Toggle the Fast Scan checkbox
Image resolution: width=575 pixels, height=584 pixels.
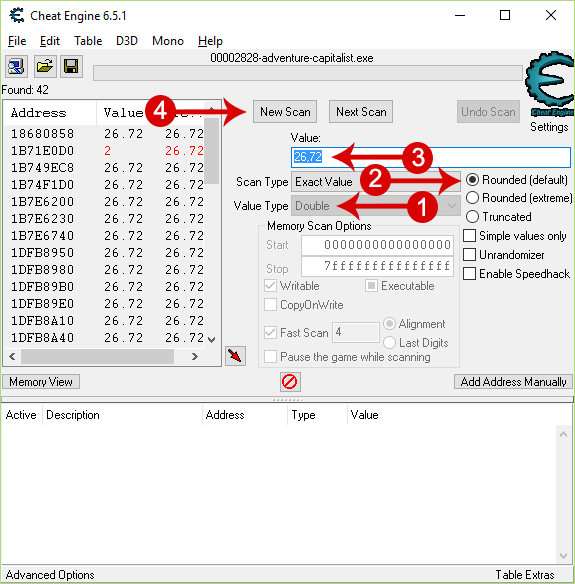[270, 332]
